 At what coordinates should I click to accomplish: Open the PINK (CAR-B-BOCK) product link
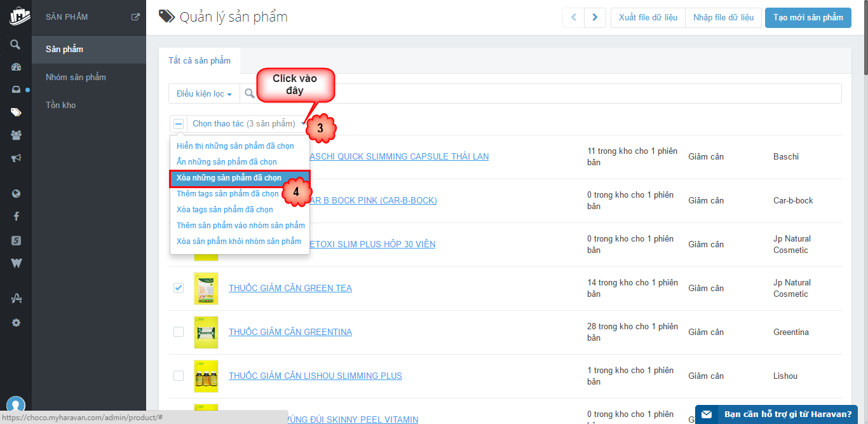pyautogui.click(x=374, y=200)
